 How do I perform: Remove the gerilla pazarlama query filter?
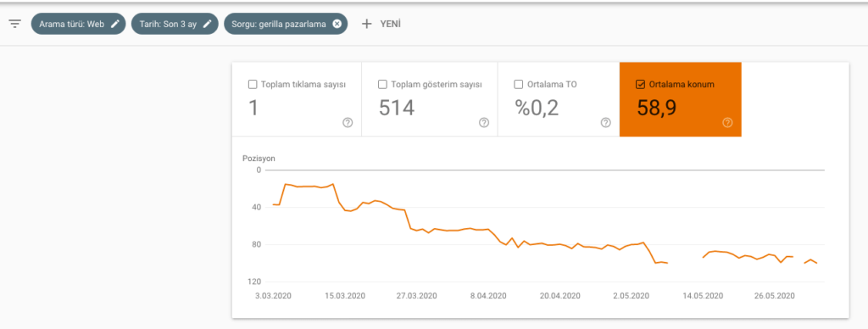[337, 25]
